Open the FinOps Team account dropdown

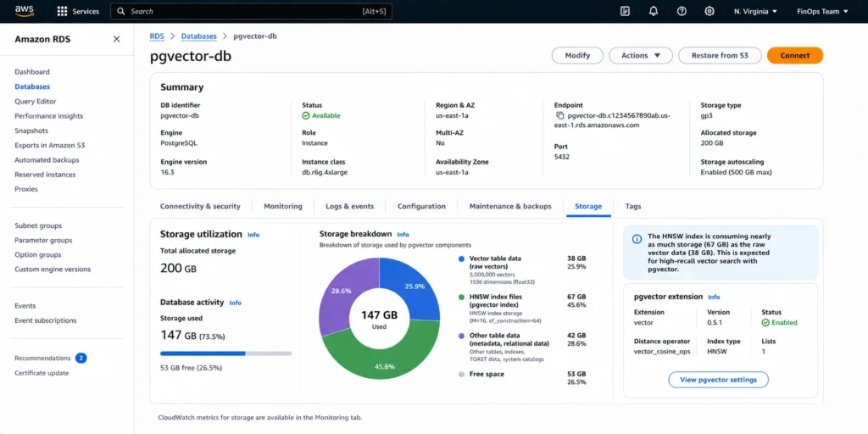pyautogui.click(x=822, y=11)
